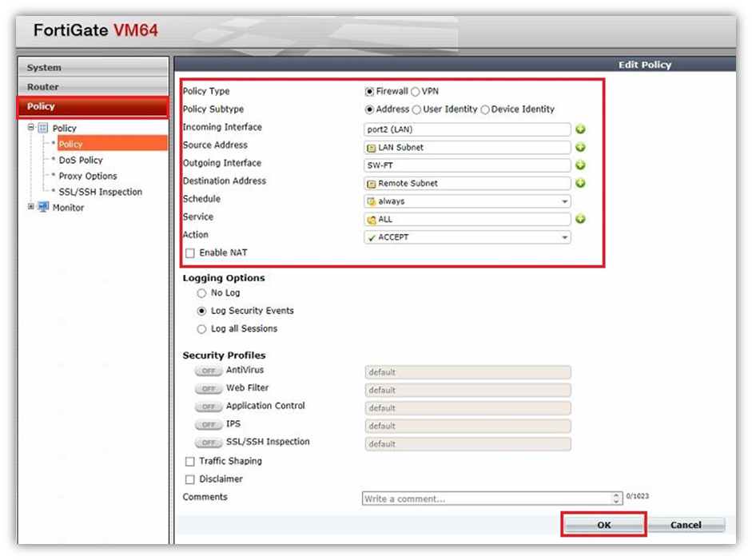Open the Action dropdown showing ACCEPT
This screenshot has height=560, width=752.
coord(468,237)
